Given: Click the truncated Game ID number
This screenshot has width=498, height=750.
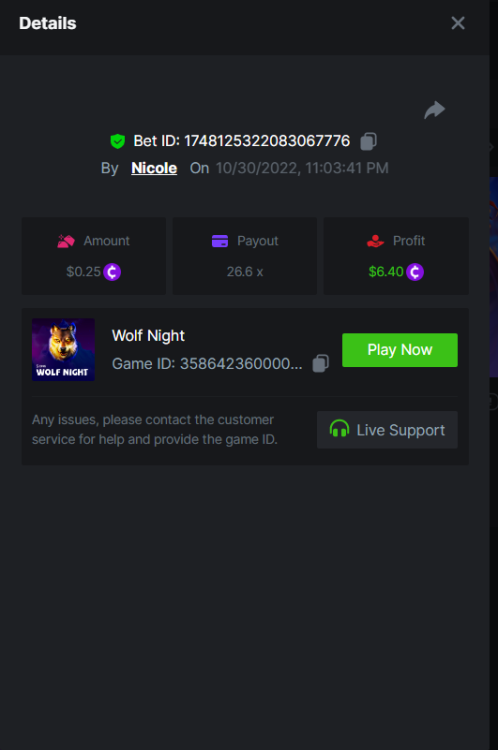Looking at the screenshot, I should pos(241,364).
